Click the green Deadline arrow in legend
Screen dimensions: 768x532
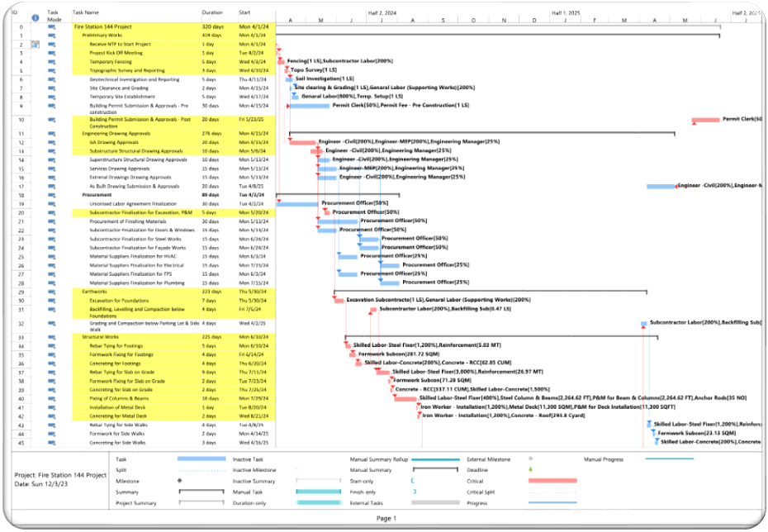(529, 469)
